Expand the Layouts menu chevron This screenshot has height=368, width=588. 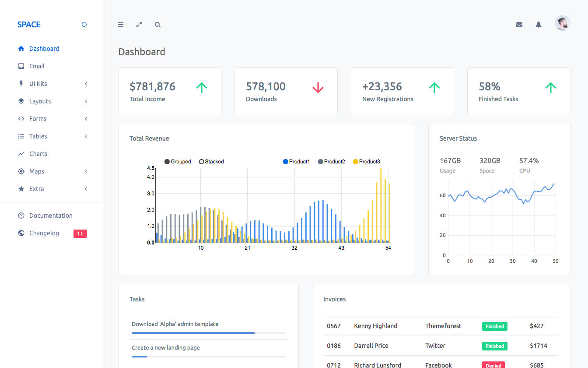click(86, 101)
